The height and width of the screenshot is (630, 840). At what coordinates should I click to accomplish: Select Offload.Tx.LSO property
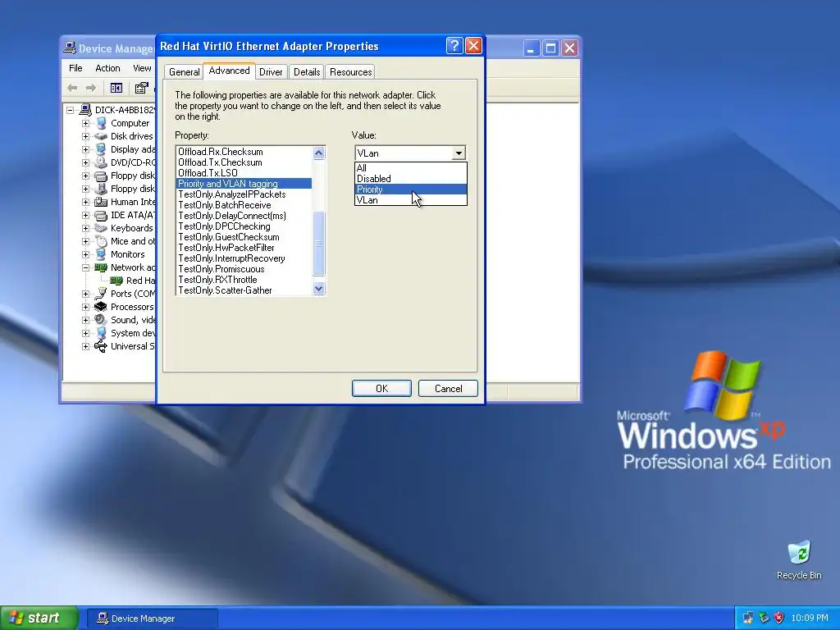tap(244, 173)
